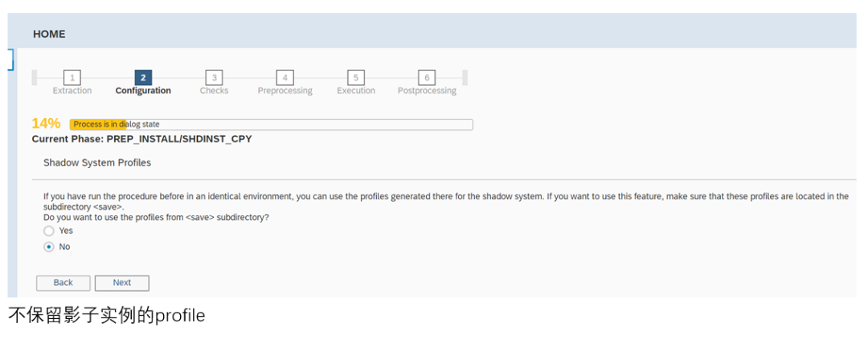Click step 2 Configuration number box
This screenshot has width=868, height=352.
[x=143, y=77]
